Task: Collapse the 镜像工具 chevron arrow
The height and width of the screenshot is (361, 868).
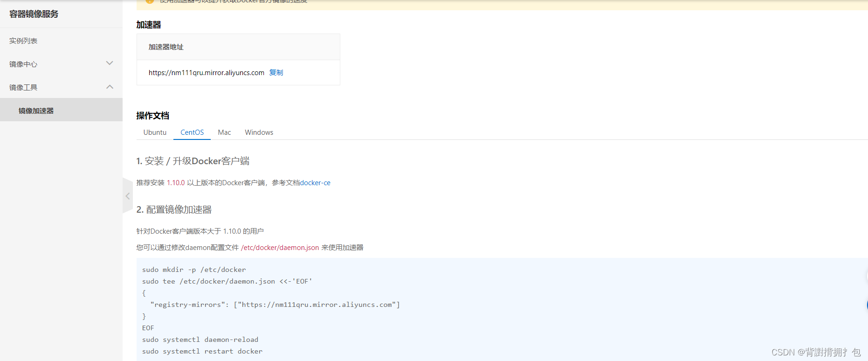Action: tap(110, 87)
